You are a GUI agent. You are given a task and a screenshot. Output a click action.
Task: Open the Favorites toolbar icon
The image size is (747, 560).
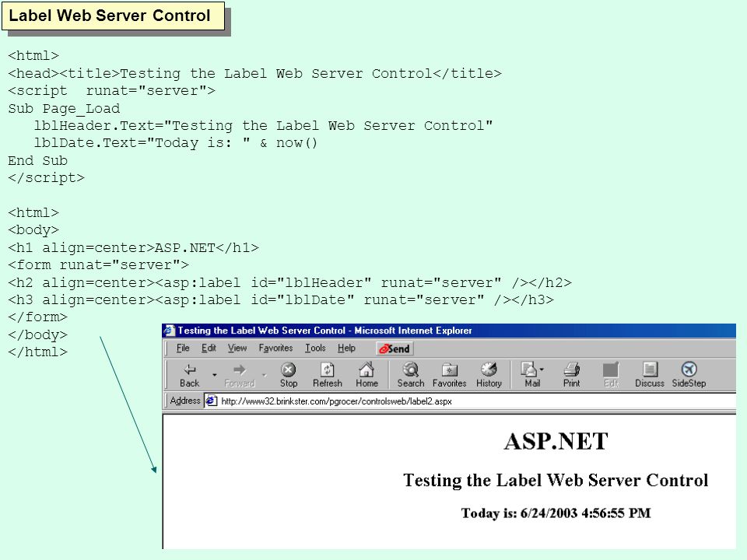[449, 375]
